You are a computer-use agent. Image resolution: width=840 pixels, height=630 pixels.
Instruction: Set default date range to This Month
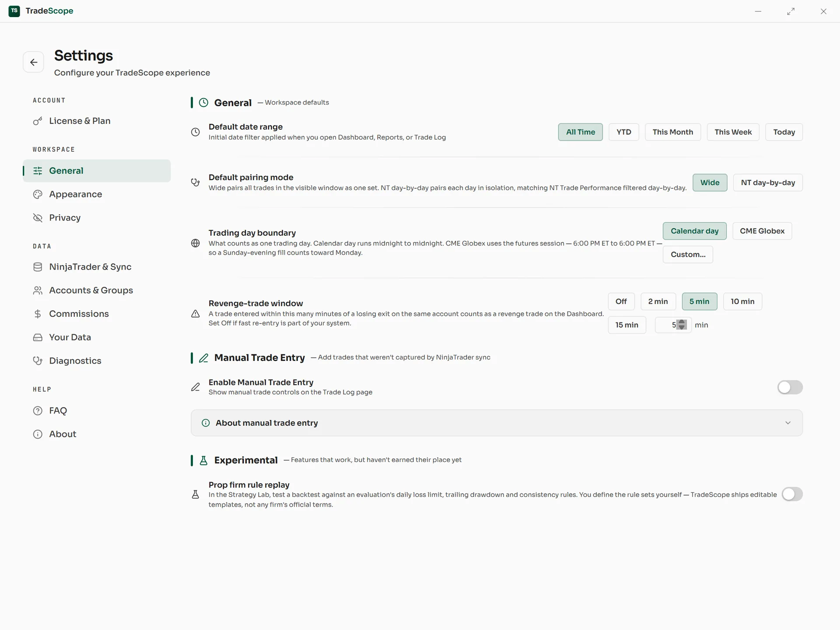click(x=672, y=132)
